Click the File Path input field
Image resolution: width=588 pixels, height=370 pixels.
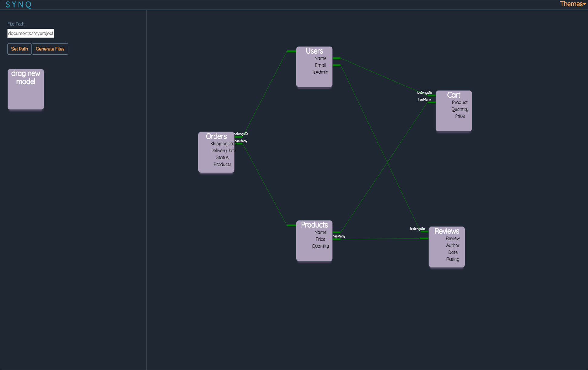point(31,34)
